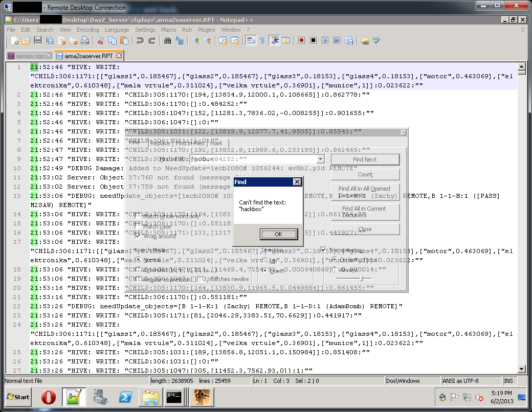Close the arma2oaserver.RPT tab with its X
Screen dimensions: 532x412
119,55
